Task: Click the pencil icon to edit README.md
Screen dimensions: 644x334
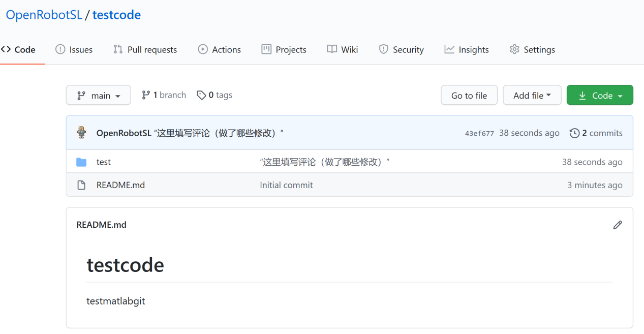Action: point(618,224)
